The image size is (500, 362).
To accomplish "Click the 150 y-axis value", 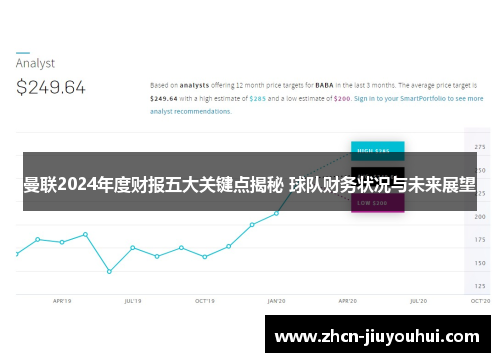I will (480, 263).
